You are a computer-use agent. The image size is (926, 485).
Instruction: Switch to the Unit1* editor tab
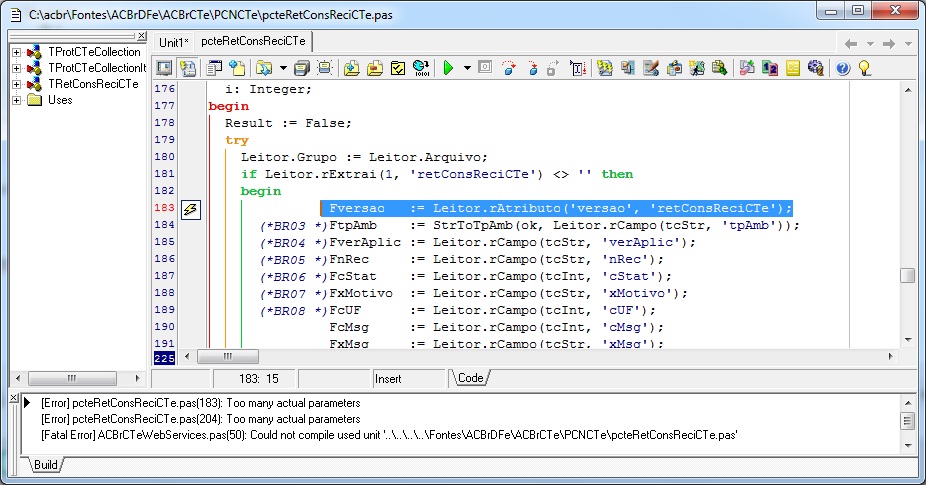tap(174, 43)
